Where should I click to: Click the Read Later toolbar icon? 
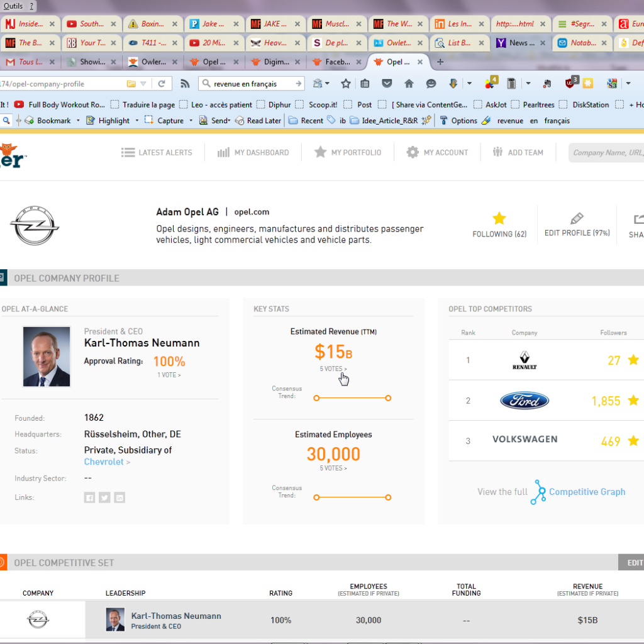pyautogui.click(x=240, y=120)
